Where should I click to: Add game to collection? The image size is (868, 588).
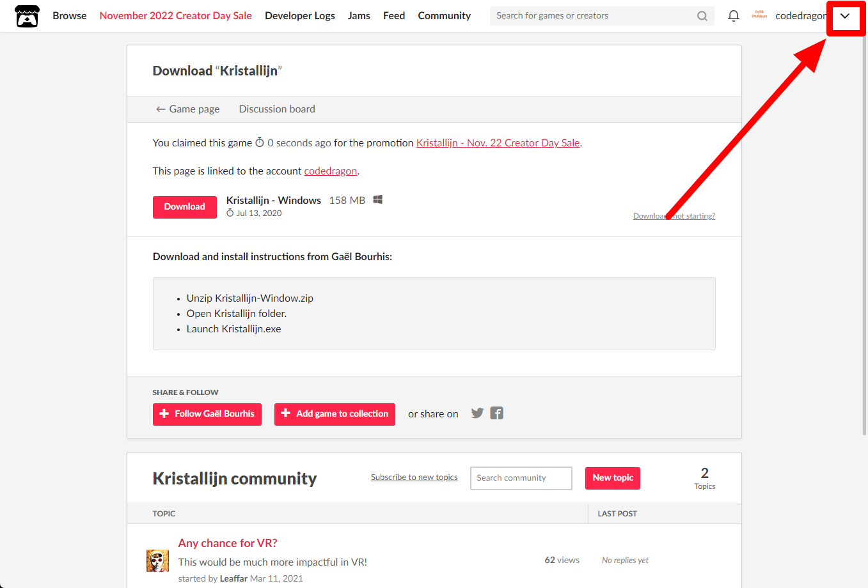coord(335,414)
